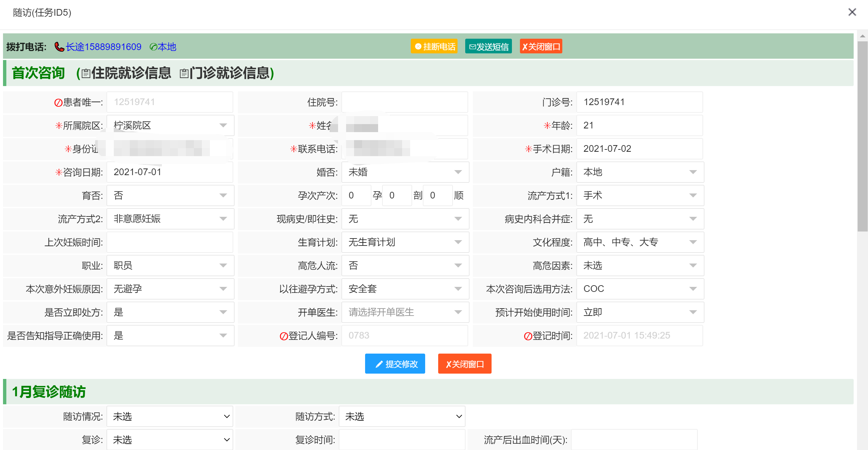The image size is (868, 450).
Task: Open the 是否立即处方 dropdown
Action: (x=170, y=312)
